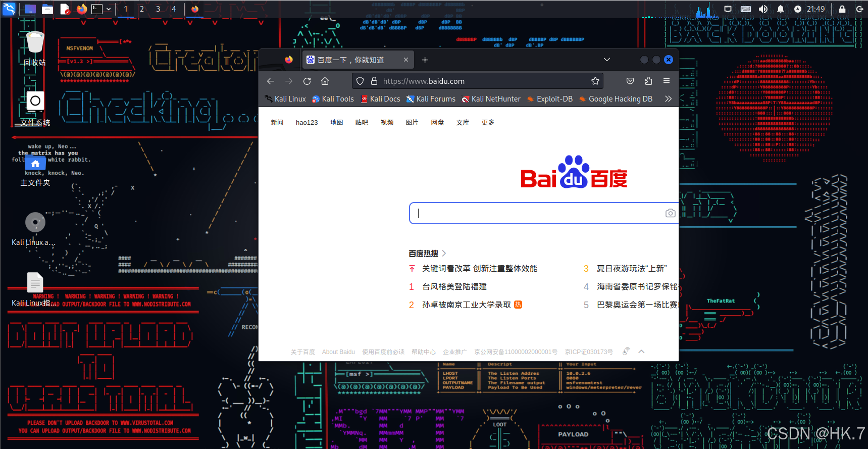868x449 pixels.
Task: Launch the text editor icon in the panel
Action: tap(65, 9)
